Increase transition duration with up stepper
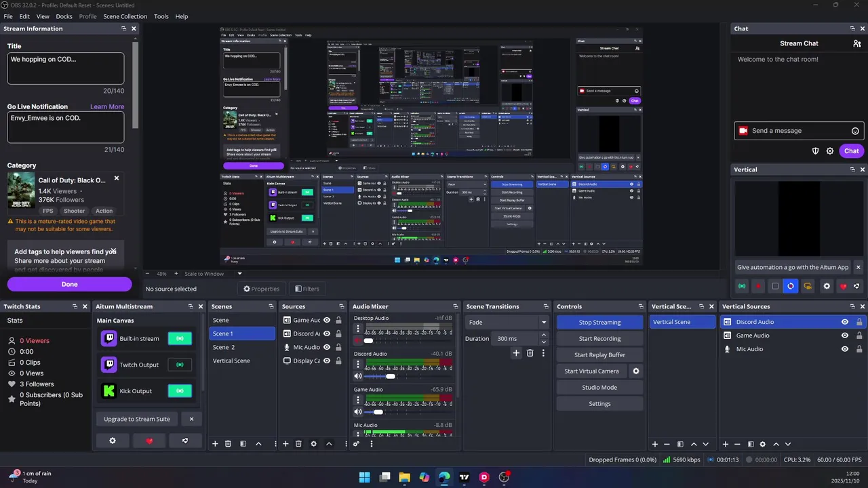This screenshot has height=488, width=868. tap(543, 335)
